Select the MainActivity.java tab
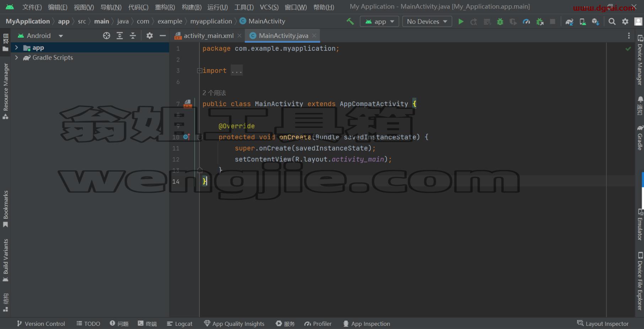This screenshot has height=329, width=644. point(283,35)
